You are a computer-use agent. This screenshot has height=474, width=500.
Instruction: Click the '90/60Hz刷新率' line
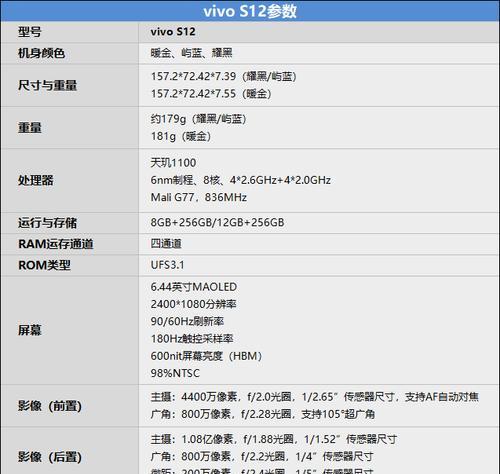[187, 321]
